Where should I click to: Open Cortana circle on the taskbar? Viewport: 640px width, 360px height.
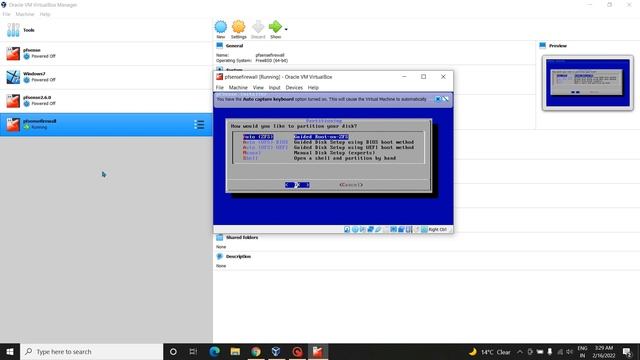click(173, 351)
